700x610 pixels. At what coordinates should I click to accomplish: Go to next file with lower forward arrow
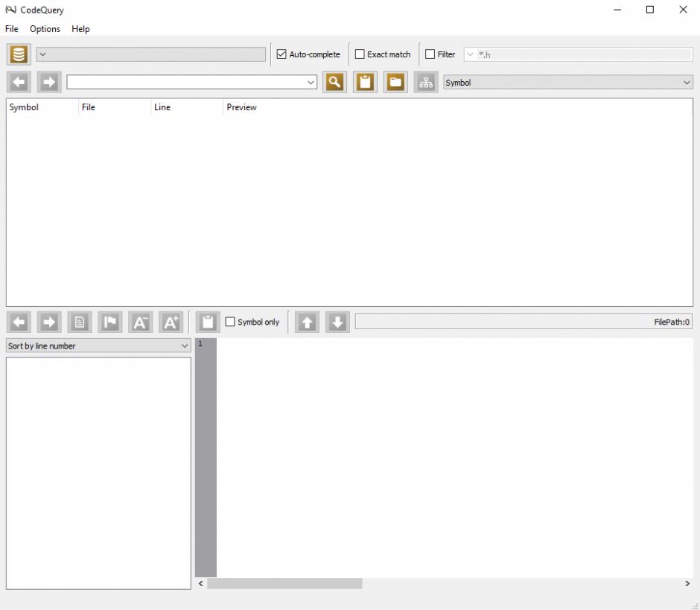49,322
